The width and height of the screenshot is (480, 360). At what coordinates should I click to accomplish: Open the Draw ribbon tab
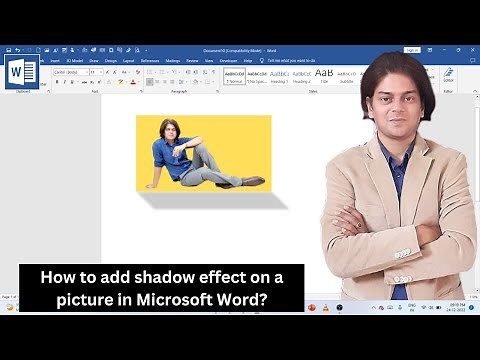[x=94, y=61]
